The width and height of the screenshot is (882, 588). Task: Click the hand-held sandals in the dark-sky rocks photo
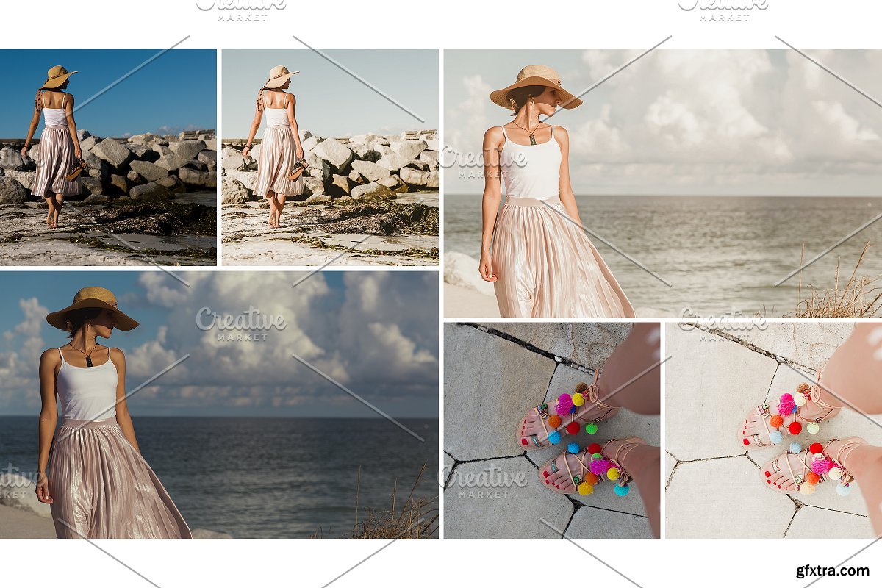[75, 171]
